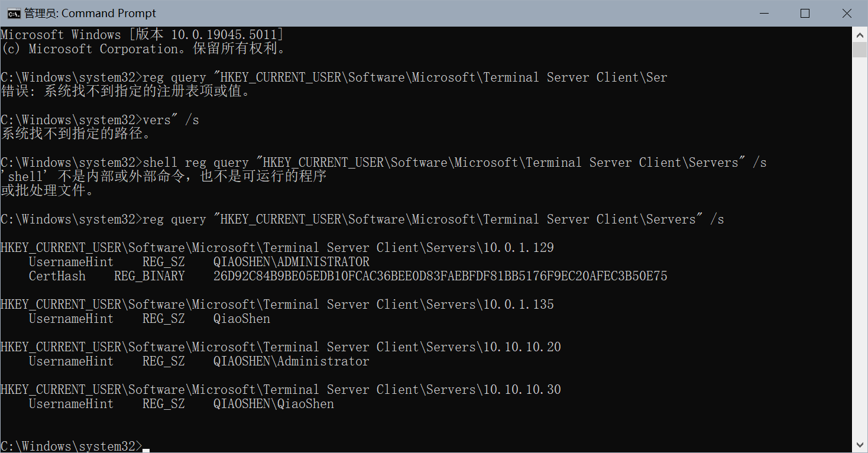Click the blinking cursor at the last prompt
This screenshot has width=868, height=453.
[x=146, y=449]
